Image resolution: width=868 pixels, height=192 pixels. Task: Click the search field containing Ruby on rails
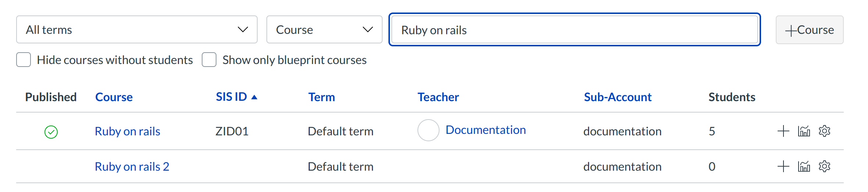[574, 30]
